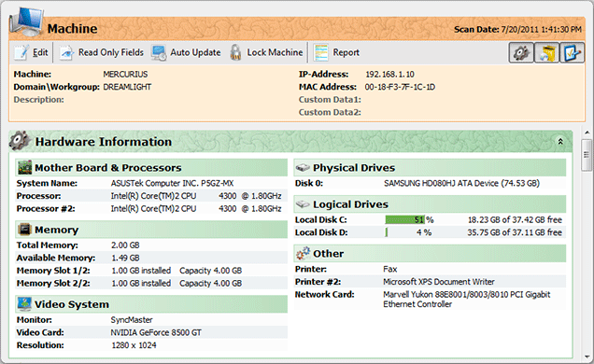The height and width of the screenshot is (364, 594).
Task: Select the 1280 x 1024 resolution value
Action: [134, 345]
